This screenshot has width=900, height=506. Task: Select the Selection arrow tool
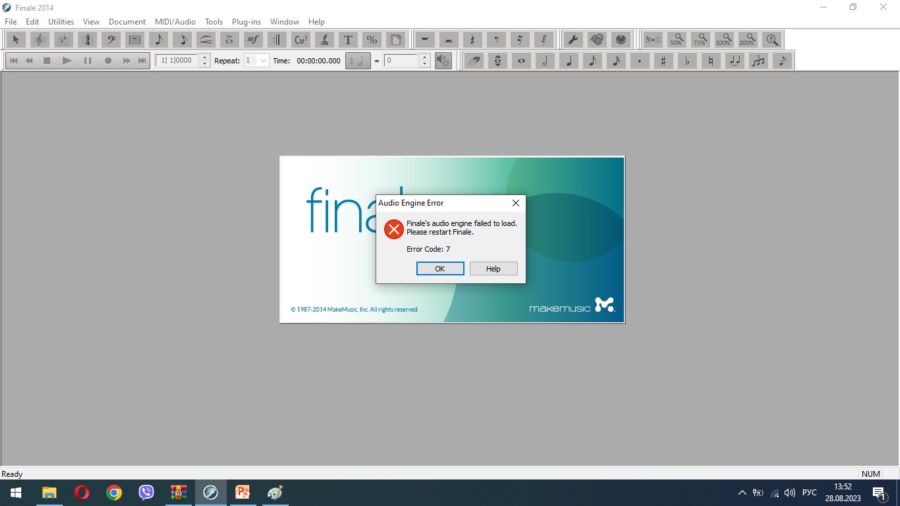coord(15,40)
